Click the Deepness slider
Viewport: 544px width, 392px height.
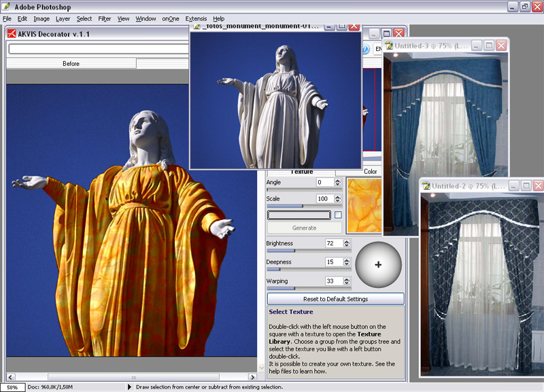(x=309, y=269)
